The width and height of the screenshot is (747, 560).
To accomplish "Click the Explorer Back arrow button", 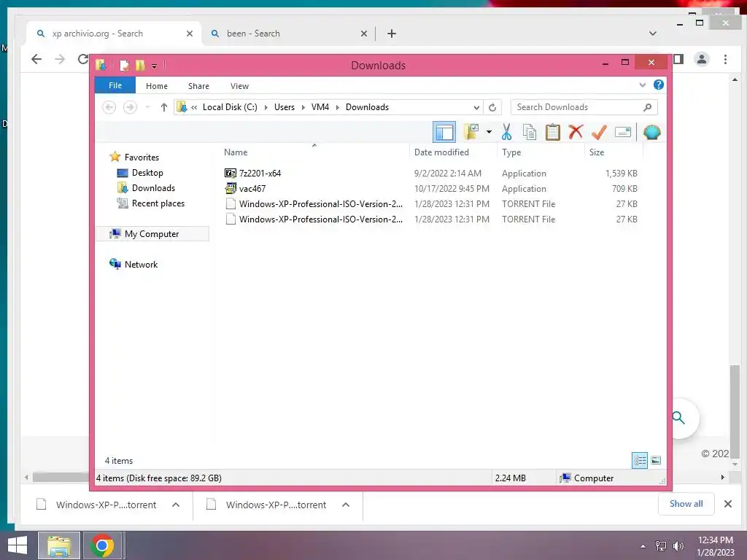I will tap(109, 107).
